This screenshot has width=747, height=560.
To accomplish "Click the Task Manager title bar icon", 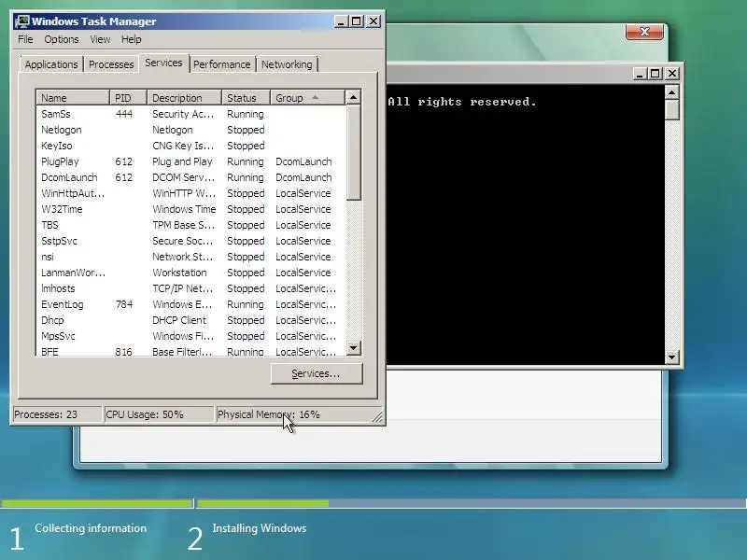I will coord(21,21).
